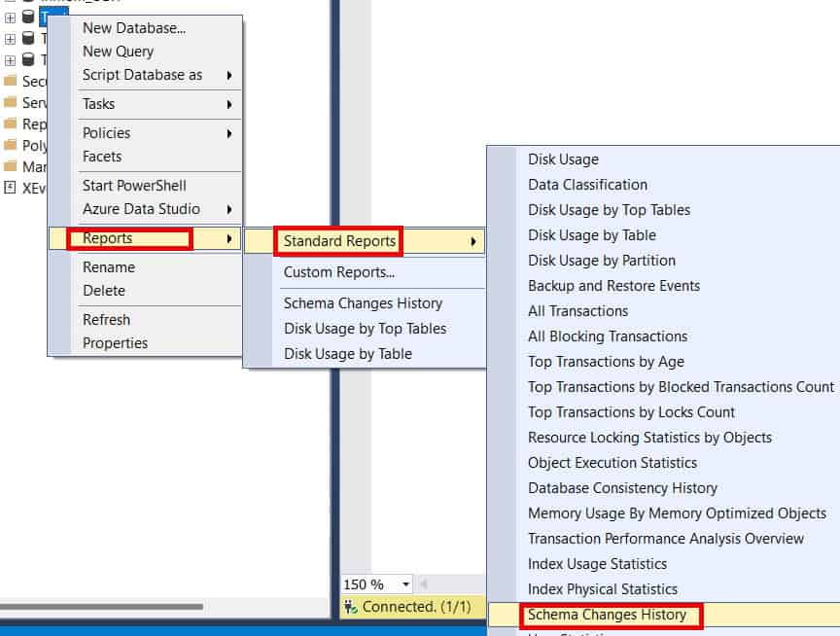This screenshot has height=636, width=840.
Task: Click Refresh in the context menu
Action: 106,319
